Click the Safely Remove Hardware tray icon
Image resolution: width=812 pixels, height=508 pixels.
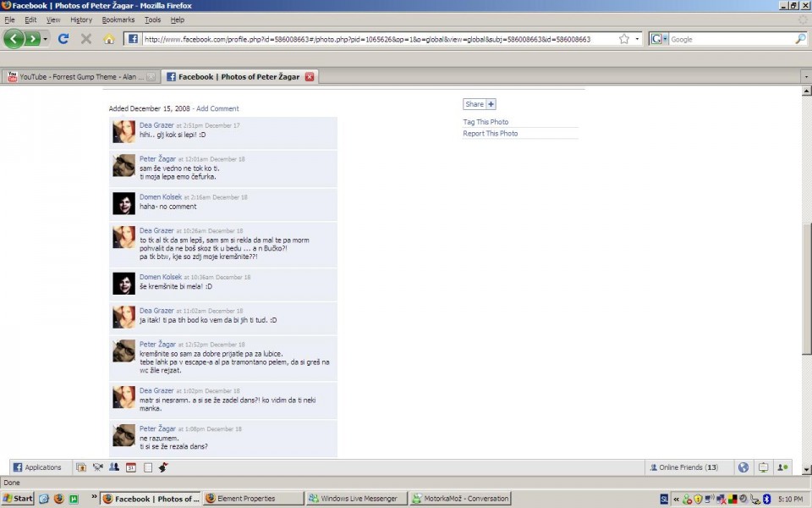point(755,500)
